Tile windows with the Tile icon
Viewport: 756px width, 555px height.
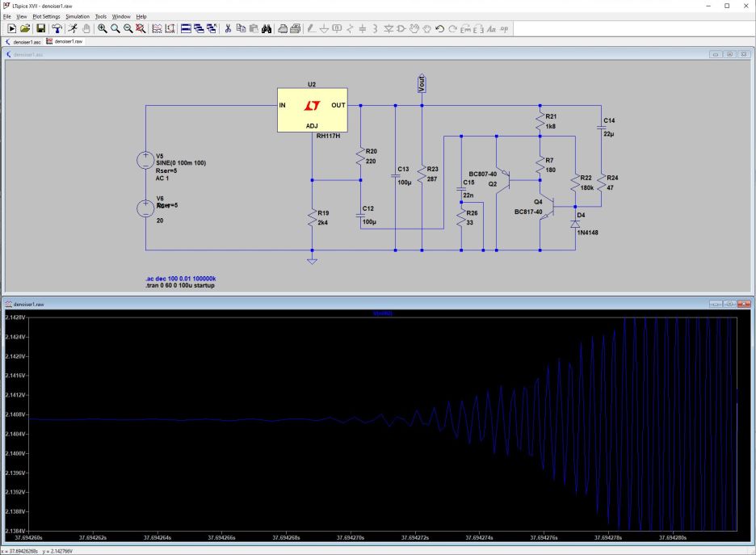186,29
